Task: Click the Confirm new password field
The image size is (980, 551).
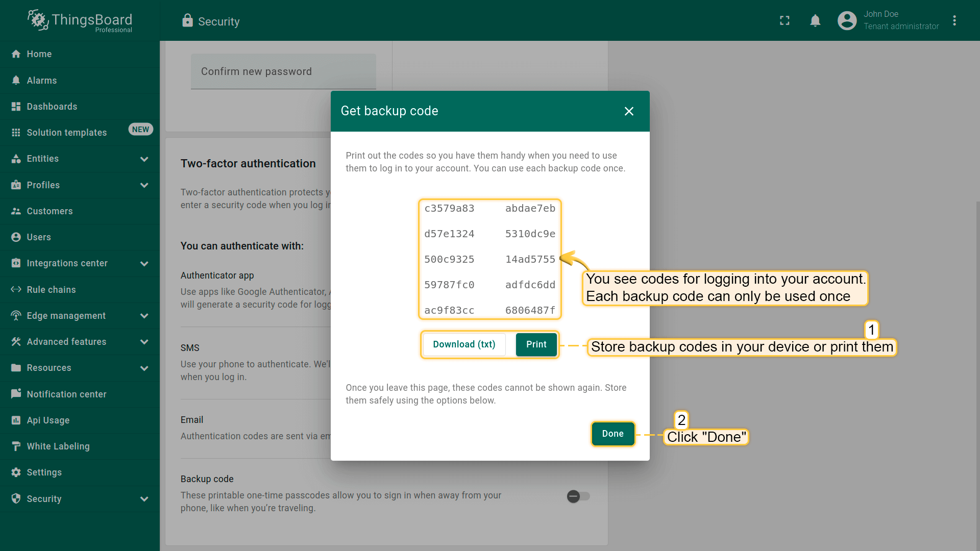Action: 283,72
